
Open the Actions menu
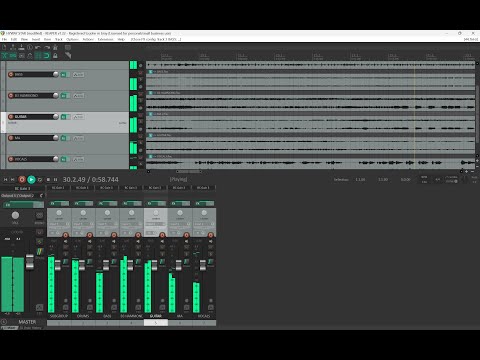click(x=88, y=39)
